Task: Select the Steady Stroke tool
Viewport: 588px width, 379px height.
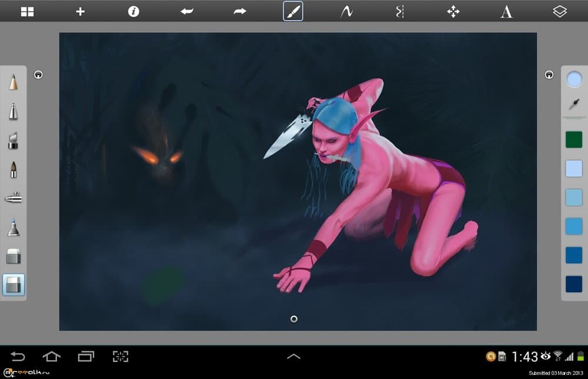Action: pos(345,11)
